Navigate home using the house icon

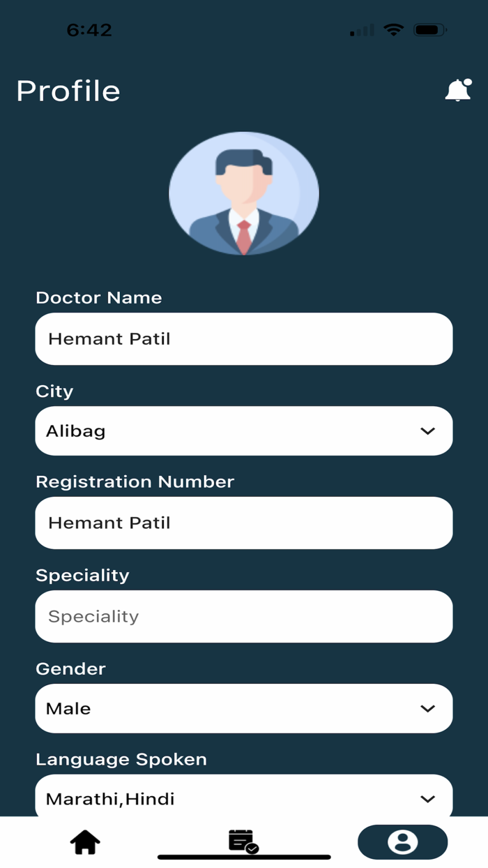84,842
